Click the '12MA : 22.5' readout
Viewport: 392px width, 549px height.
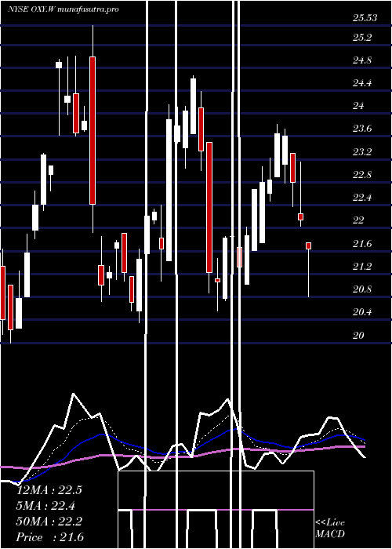[49, 490]
